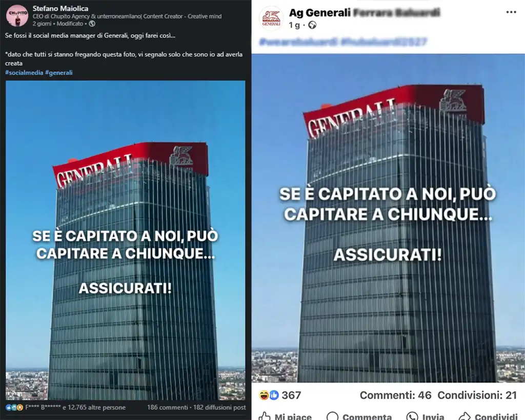525x420 pixels.
Task: Click the Generali lion logo page avatar
Action: point(271,18)
